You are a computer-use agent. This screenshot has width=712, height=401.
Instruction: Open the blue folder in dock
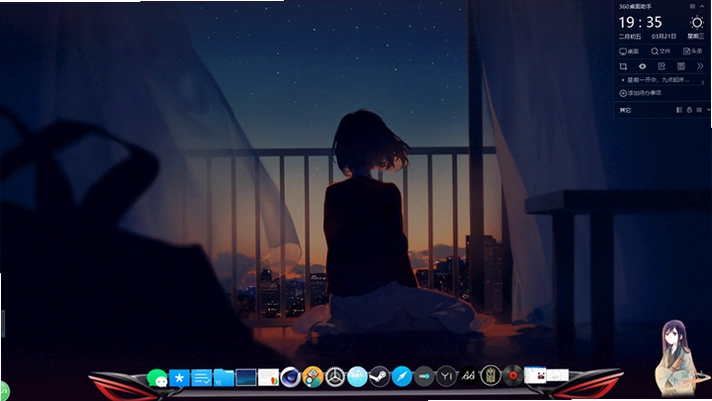(x=224, y=377)
